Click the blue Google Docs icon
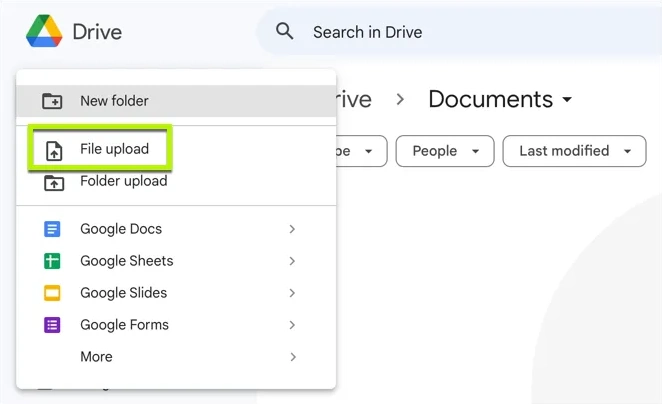662x404 pixels. coord(52,229)
